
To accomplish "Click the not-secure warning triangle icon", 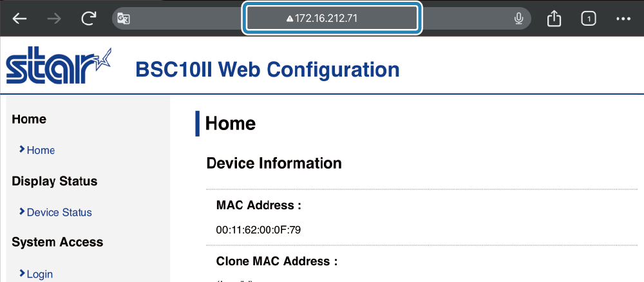I will point(290,19).
